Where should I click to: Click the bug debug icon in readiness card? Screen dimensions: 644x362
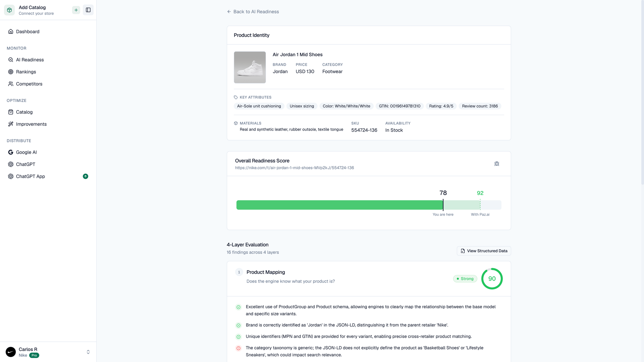click(497, 164)
